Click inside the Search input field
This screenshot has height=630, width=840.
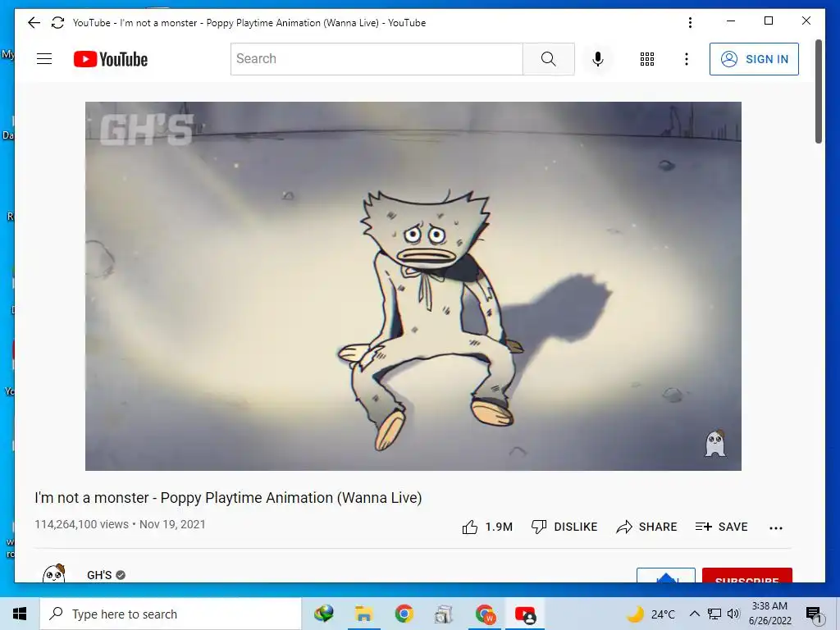(x=377, y=59)
